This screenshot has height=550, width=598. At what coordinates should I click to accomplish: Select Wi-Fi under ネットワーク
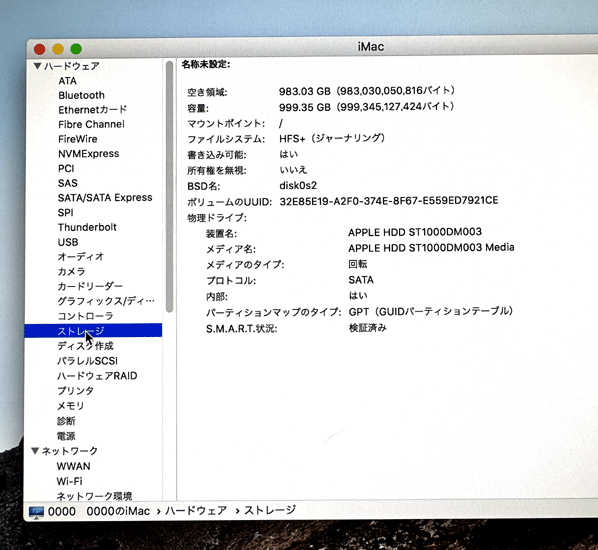point(69,481)
